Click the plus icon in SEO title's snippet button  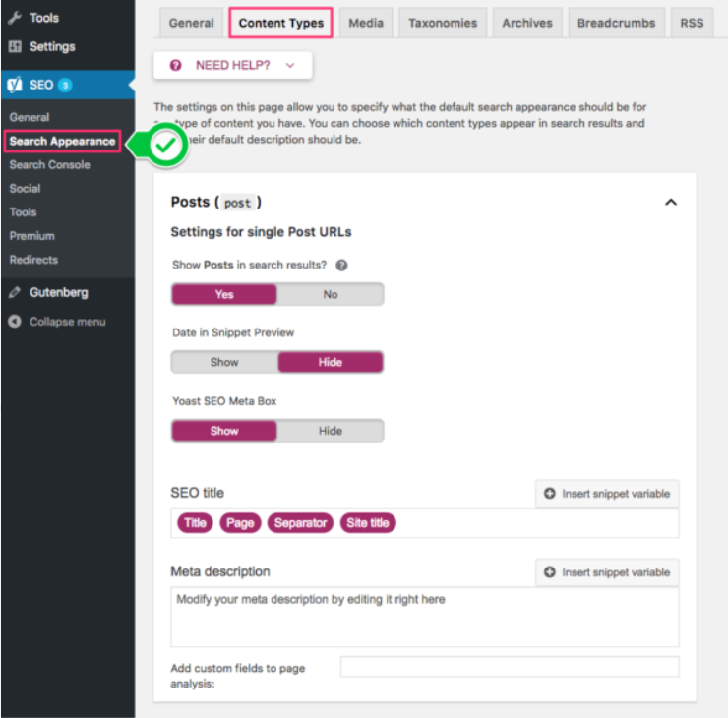[x=550, y=493]
